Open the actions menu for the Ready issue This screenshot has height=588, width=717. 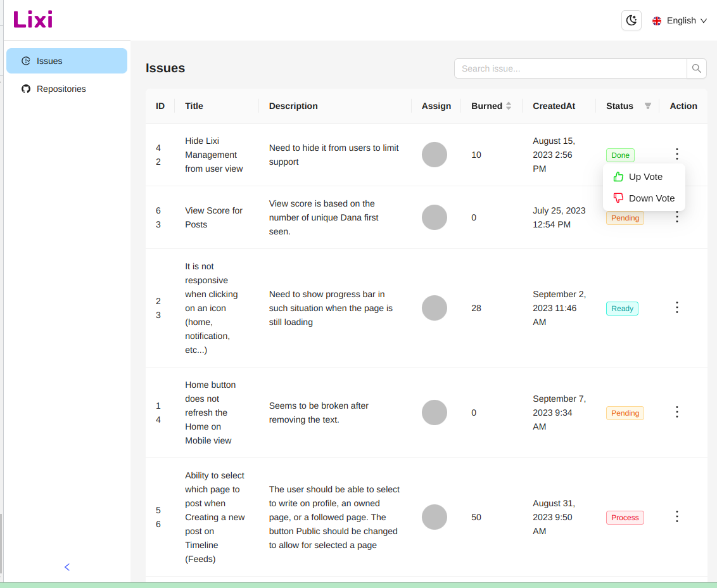pyautogui.click(x=676, y=307)
